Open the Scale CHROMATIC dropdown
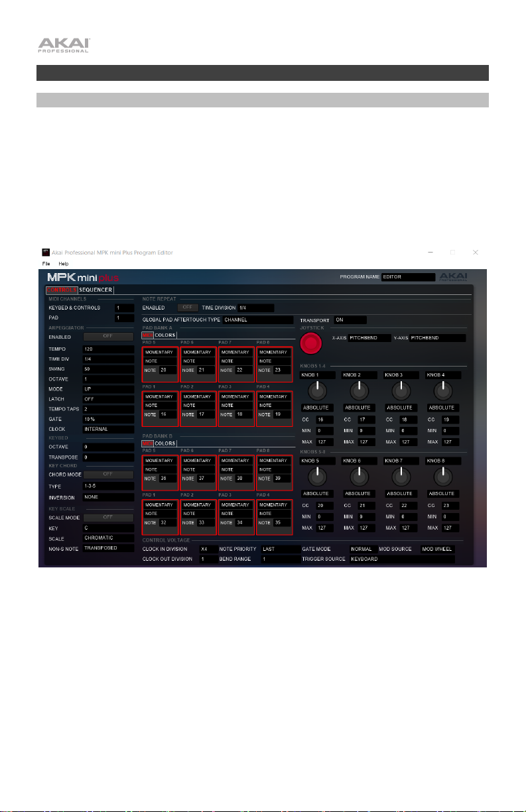Screen dimensions: 526x812 pyautogui.click(x=109, y=538)
